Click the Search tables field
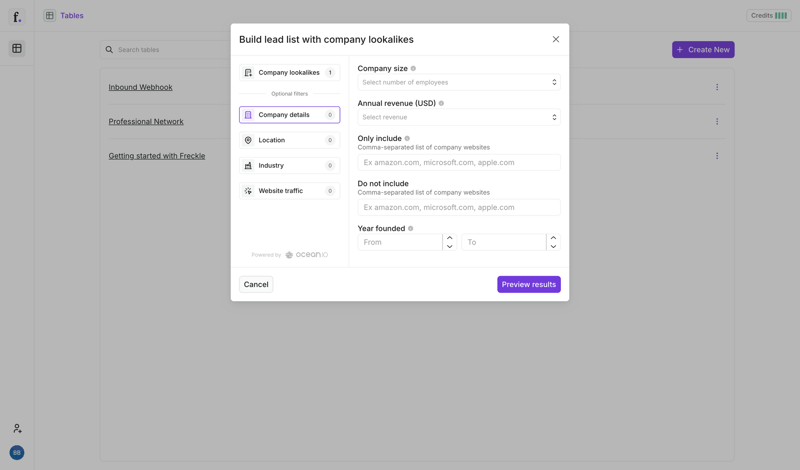 [x=166, y=50]
